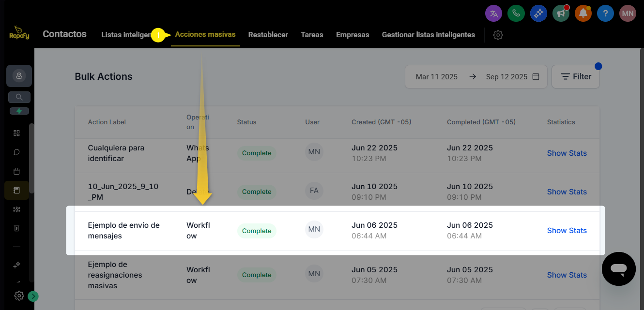Viewport: 644px width, 310px height.
Task: Open the gear icon beside the Contactos tabs
Action: point(498,35)
